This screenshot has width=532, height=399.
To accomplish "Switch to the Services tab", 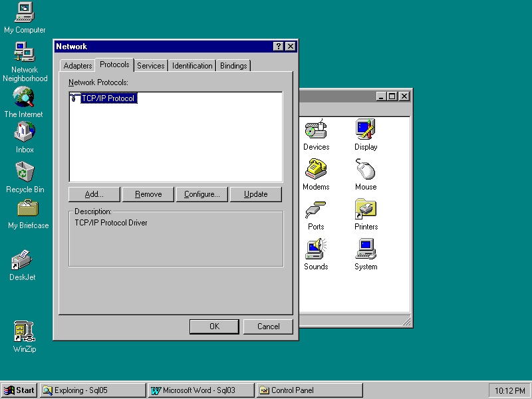I will coord(151,66).
